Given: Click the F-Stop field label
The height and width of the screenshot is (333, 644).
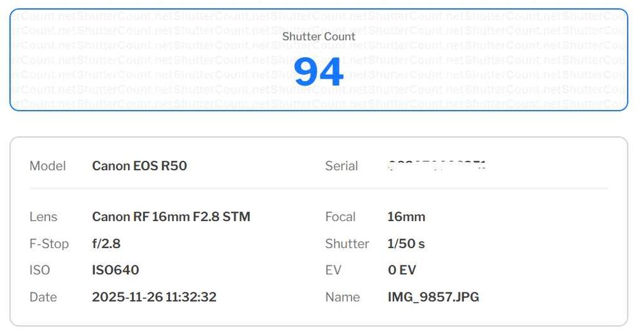Looking at the screenshot, I should tap(49, 244).
